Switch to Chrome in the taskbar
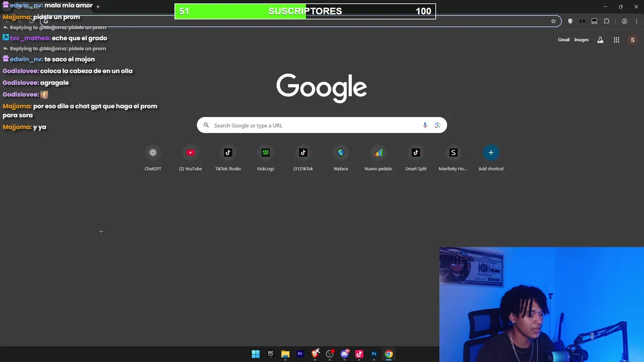 click(x=389, y=354)
